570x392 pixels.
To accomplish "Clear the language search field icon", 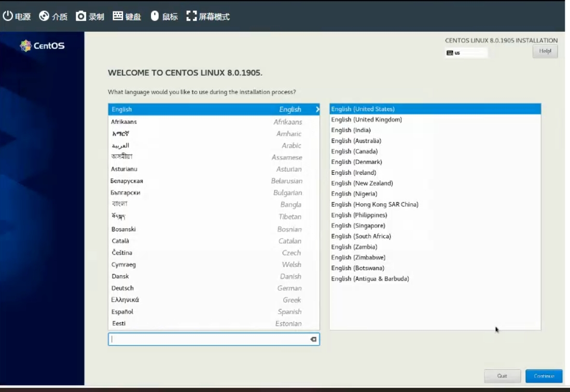I will [313, 339].
